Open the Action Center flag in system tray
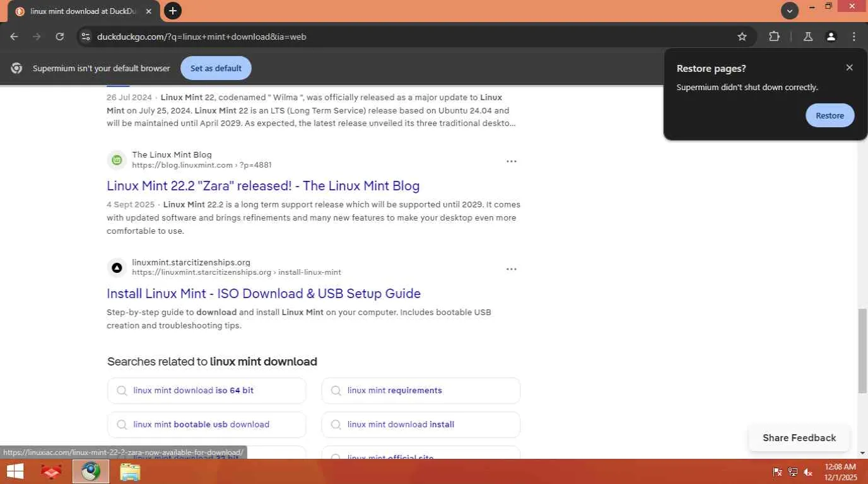This screenshot has height=484, width=868. coord(778,472)
